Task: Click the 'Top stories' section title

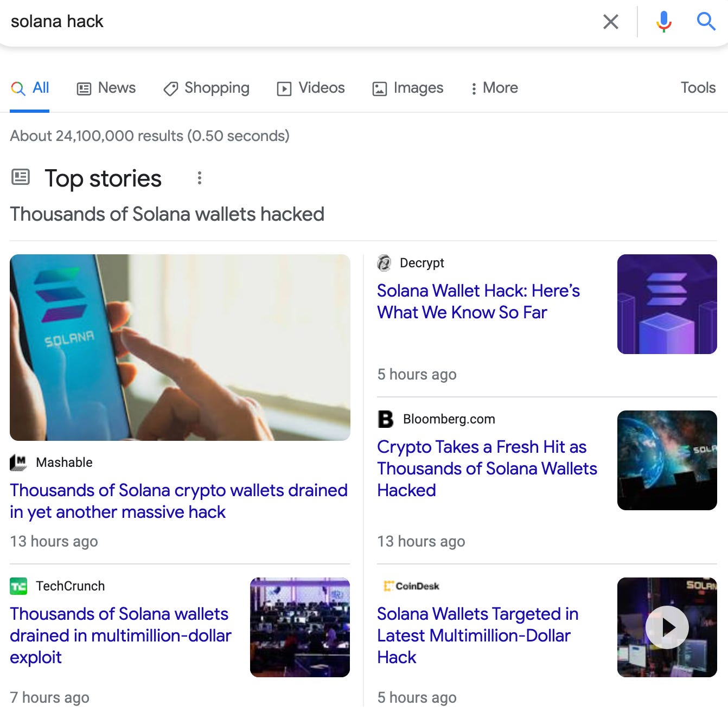Action: tap(103, 178)
